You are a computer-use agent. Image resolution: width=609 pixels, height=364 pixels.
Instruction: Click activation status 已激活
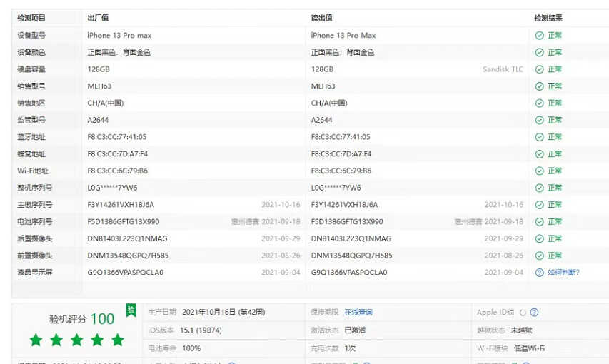pos(355,330)
